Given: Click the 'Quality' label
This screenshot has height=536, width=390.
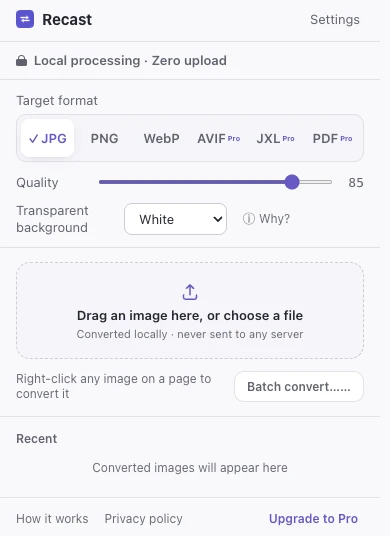Looking at the screenshot, I should click(37, 183).
